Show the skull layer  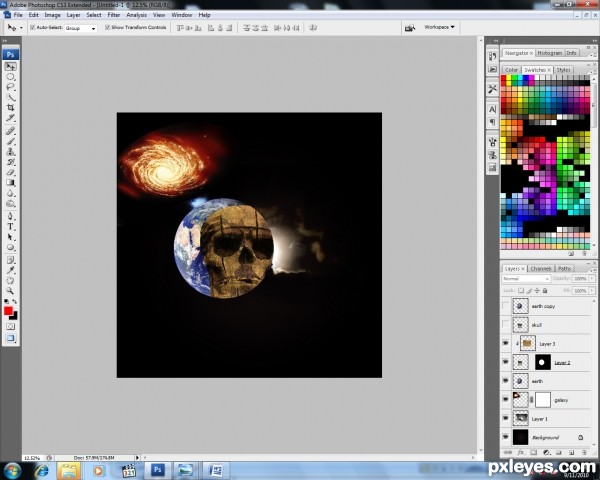[x=505, y=325]
